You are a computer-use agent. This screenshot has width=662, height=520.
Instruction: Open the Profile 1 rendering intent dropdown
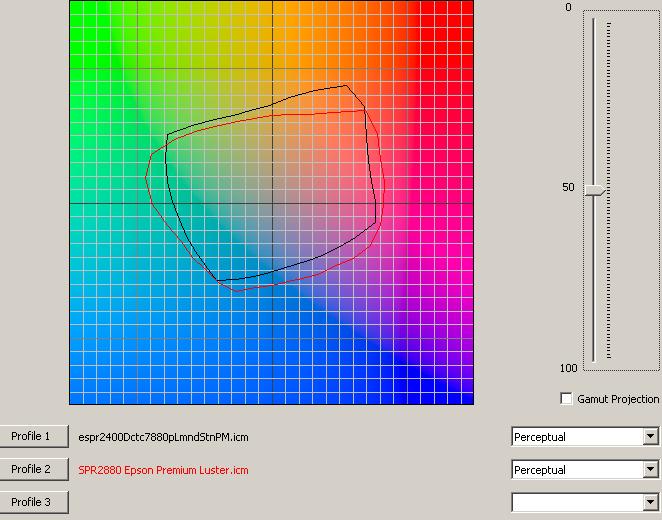pyautogui.click(x=585, y=436)
